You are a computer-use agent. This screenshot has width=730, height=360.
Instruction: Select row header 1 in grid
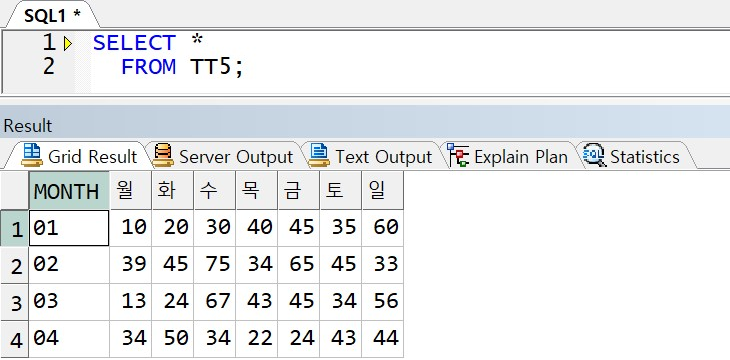[15, 228]
